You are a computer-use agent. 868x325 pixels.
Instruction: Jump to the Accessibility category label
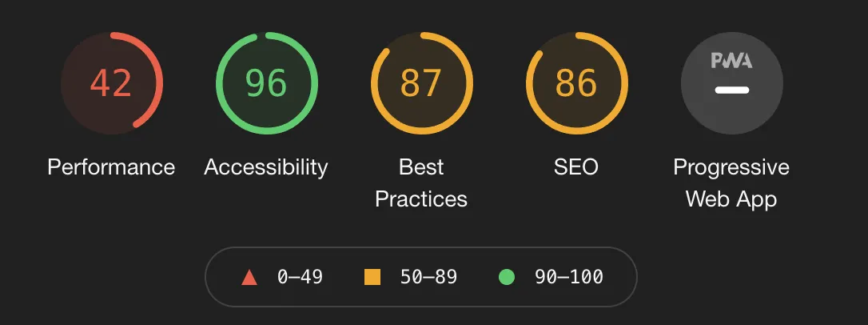pos(266,167)
